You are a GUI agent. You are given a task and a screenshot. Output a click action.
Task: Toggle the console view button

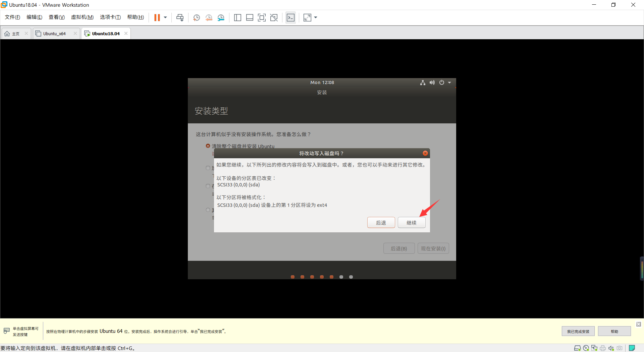click(291, 17)
